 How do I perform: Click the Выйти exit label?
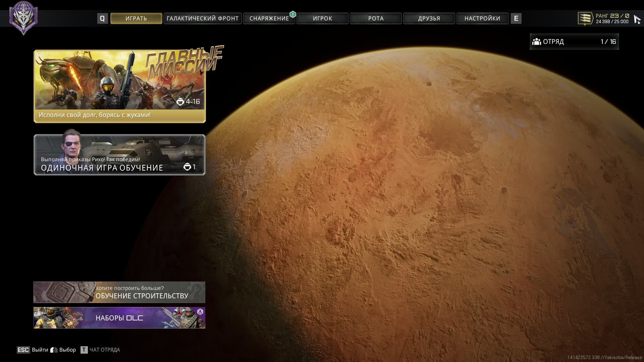(40, 350)
